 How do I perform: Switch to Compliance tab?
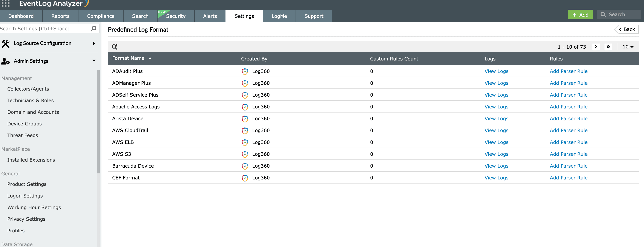click(x=101, y=16)
